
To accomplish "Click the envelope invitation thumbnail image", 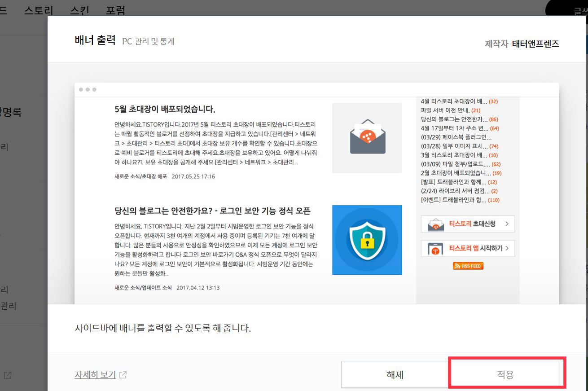I will 367,138.
